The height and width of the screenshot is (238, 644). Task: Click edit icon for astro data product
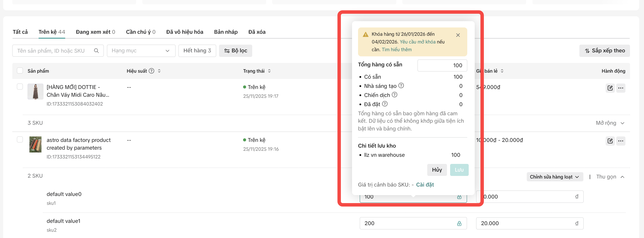[610, 141]
